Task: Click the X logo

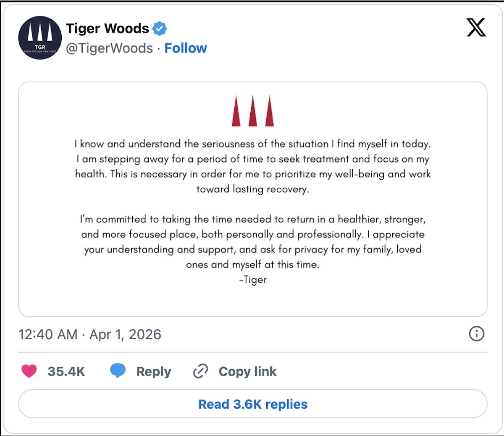Action: click(476, 28)
